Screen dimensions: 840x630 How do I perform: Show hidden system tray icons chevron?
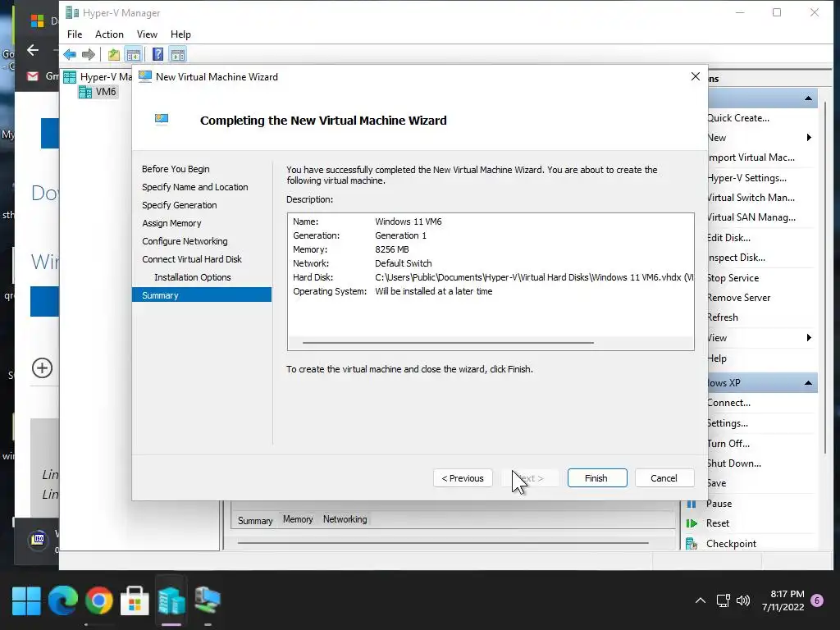[701, 600]
